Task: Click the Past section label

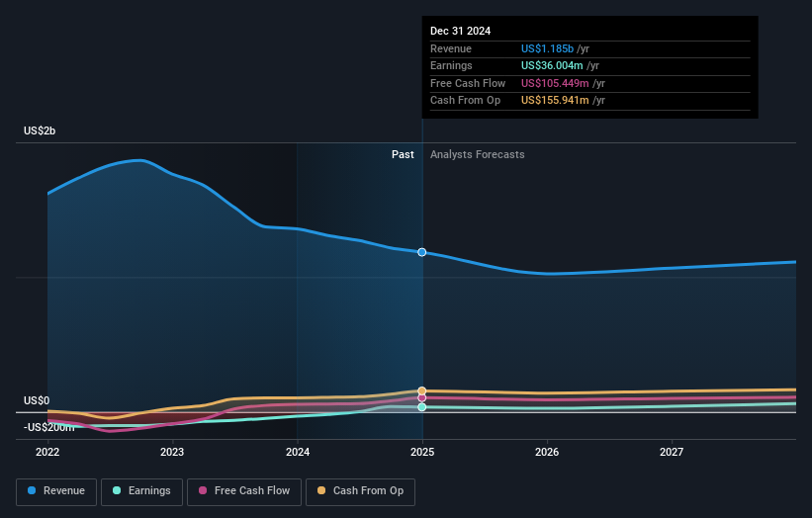Action: [403, 154]
